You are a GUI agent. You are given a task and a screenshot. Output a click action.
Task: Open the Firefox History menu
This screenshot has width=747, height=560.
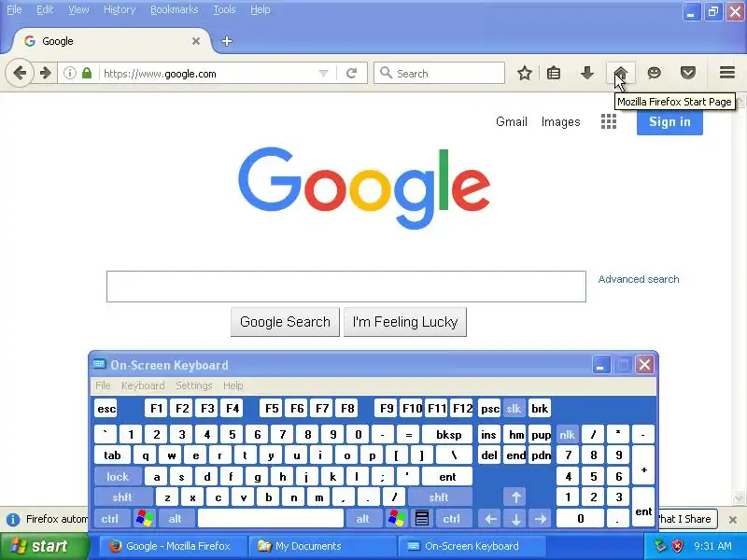(x=120, y=9)
